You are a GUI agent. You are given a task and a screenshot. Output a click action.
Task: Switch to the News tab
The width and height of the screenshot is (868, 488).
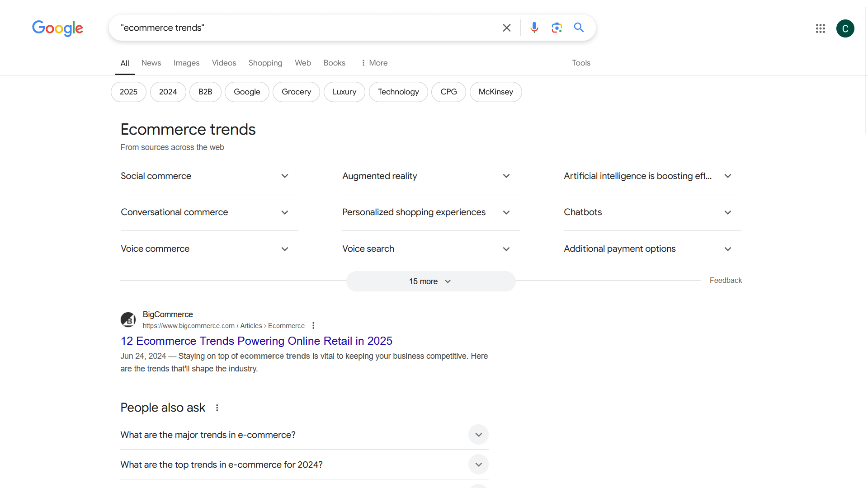click(151, 63)
